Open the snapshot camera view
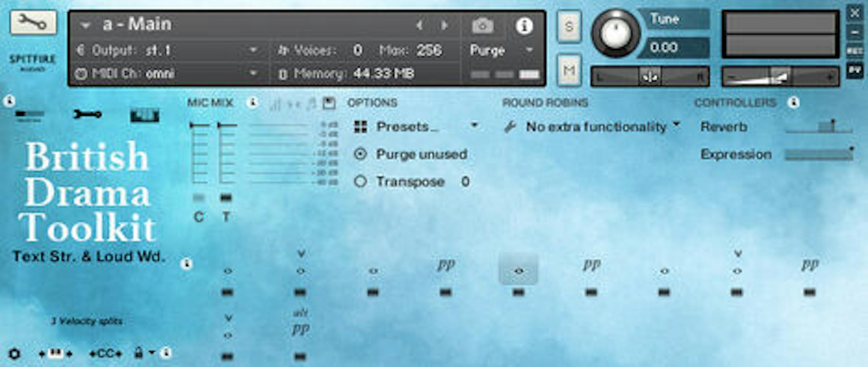The width and height of the screenshot is (868, 367). point(482,26)
